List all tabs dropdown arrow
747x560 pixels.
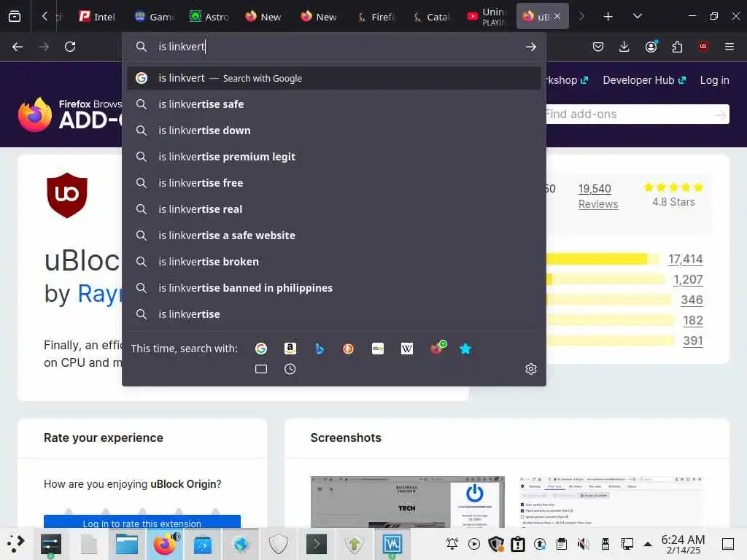coord(638,16)
